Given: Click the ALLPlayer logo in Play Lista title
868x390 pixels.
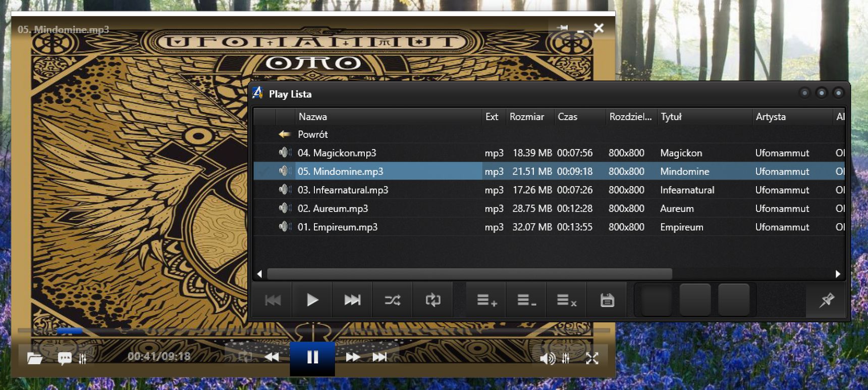Looking at the screenshot, I should [258, 93].
